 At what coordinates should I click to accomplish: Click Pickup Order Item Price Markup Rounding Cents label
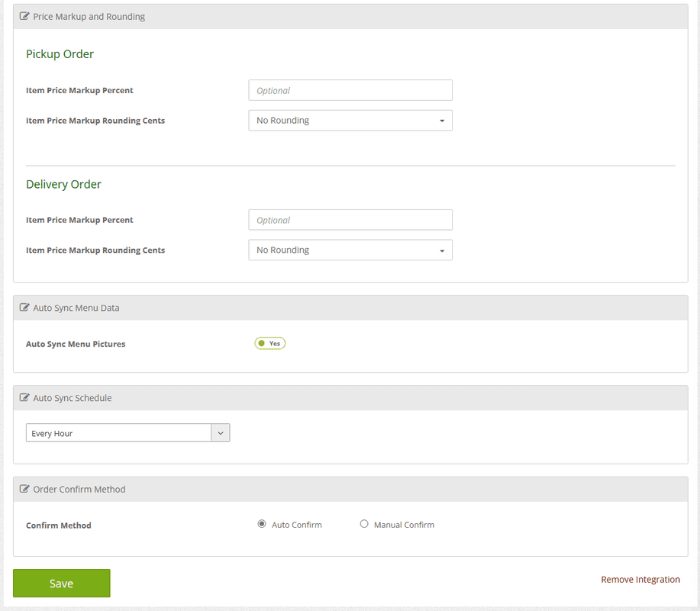pyautogui.click(x=95, y=121)
